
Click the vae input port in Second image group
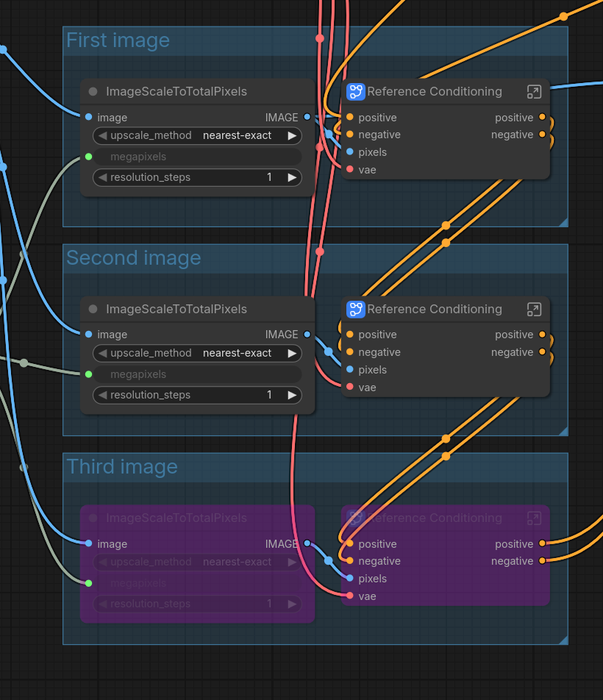[x=350, y=387]
